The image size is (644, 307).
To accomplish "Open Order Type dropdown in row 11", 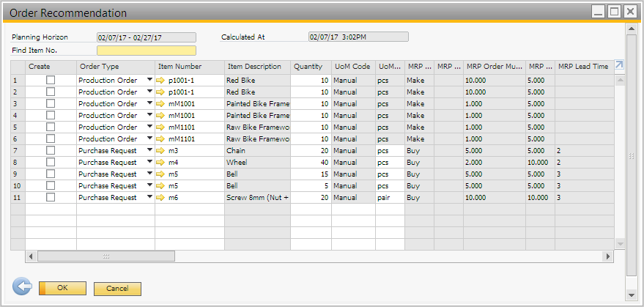I will pyautogui.click(x=150, y=198).
